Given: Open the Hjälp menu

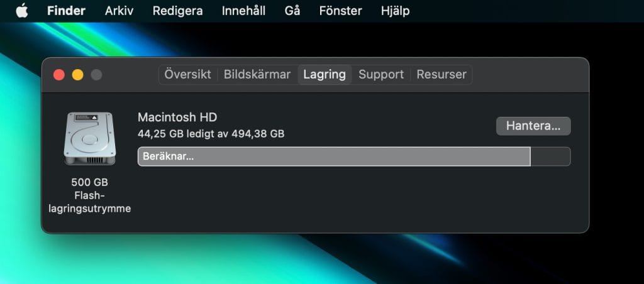Looking at the screenshot, I should [x=395, y=11].
